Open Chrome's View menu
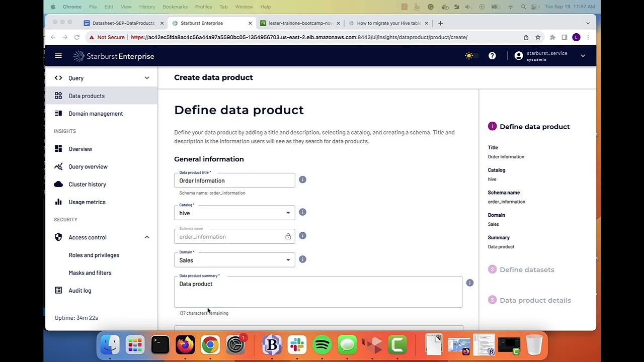This screenshot has width=644, height=362. point(126,7)
